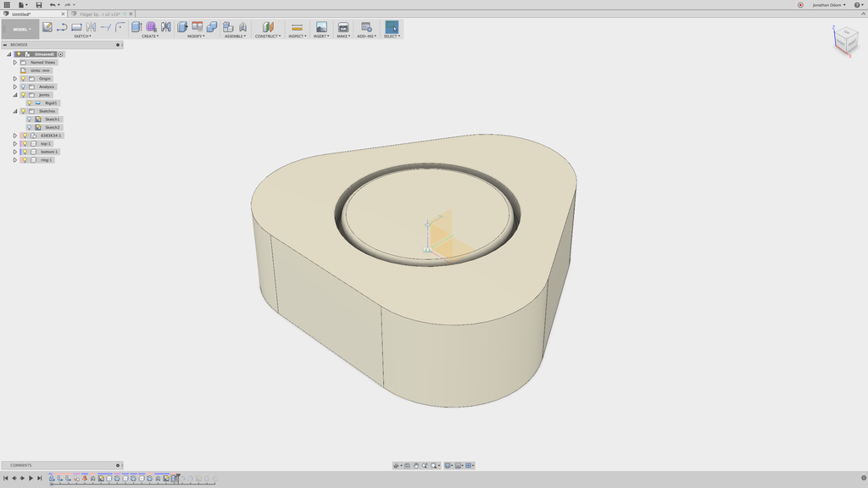
Task: Click the Insert image icon
Action: coord(321,26)
